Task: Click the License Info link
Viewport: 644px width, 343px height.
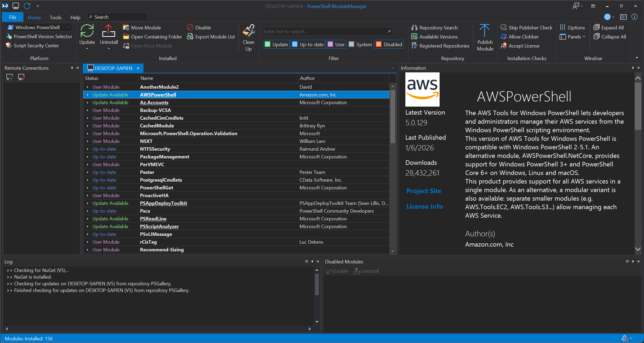Action: 424,206
